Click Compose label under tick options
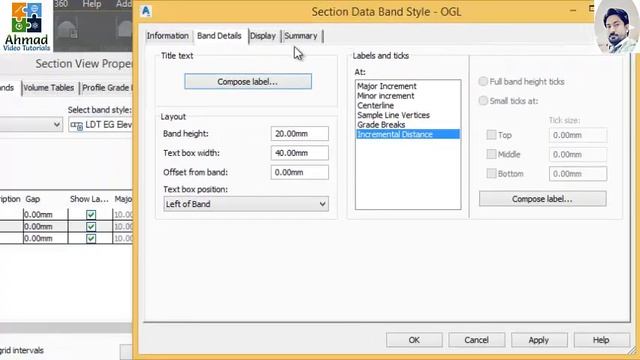The width and height of the screenshot is (640, 360). pyautogui.click(x=542, y=199)
